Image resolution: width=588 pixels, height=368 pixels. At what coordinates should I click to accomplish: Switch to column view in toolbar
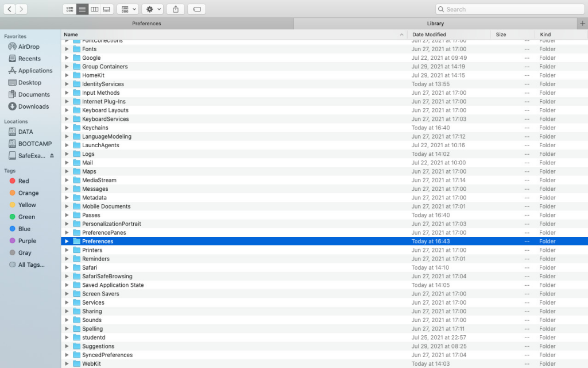[95, 9]
